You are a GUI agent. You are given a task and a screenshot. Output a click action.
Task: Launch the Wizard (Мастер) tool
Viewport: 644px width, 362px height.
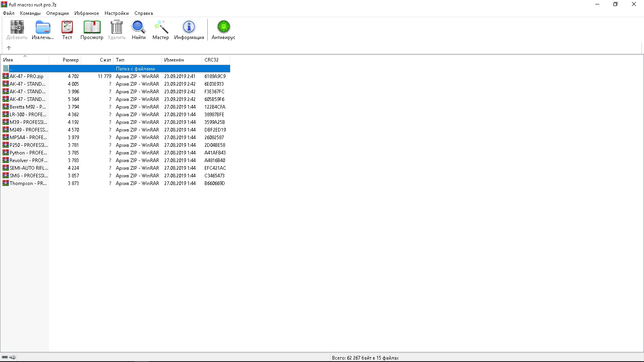tap(161, 30)
